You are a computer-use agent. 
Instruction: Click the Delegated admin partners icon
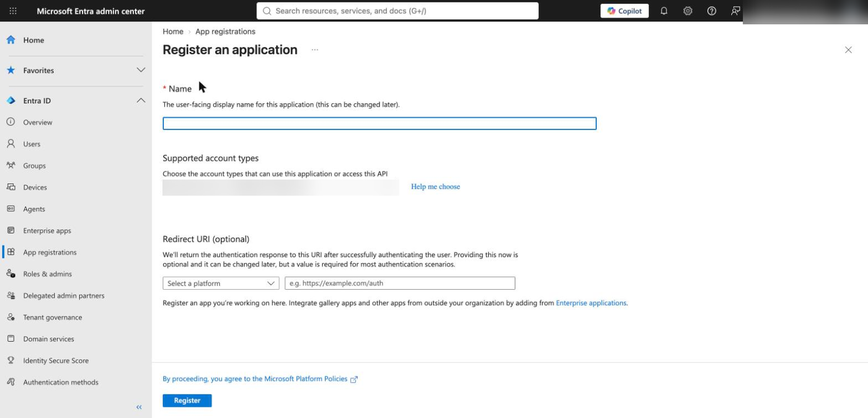11,295
